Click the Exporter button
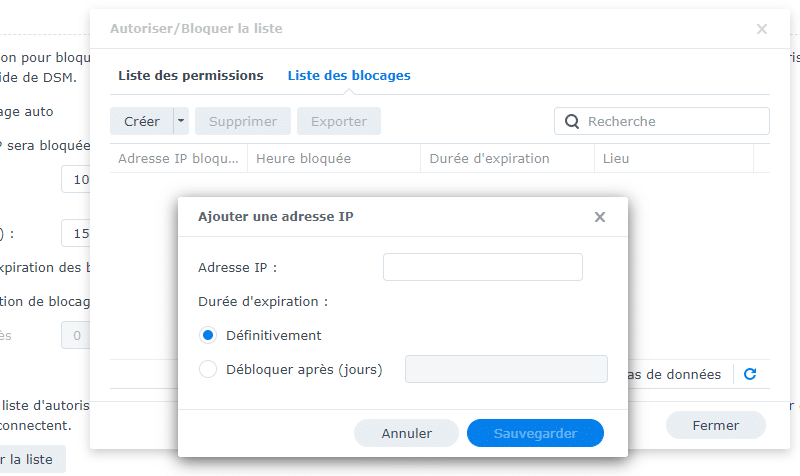This screenshot has height=476, width=800. (x=339, y=122)
